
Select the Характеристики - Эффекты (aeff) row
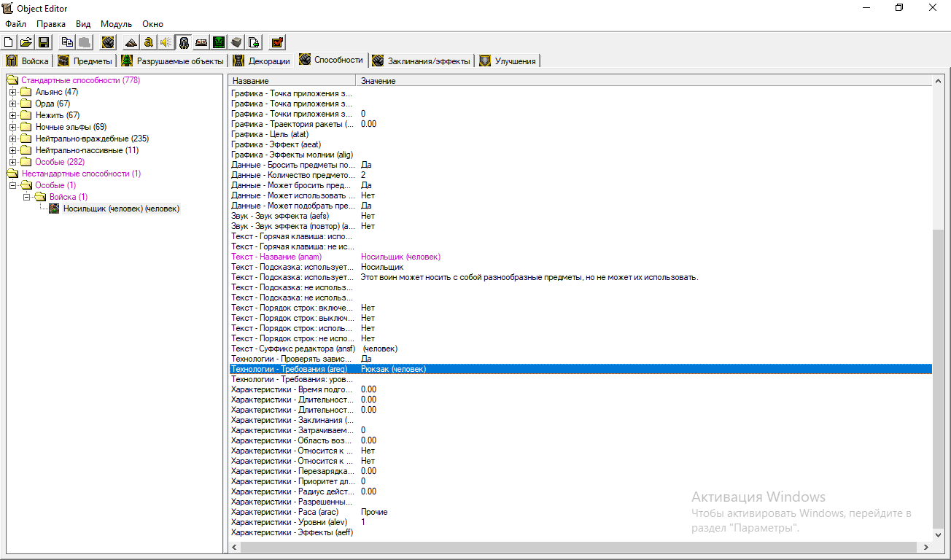580,532
